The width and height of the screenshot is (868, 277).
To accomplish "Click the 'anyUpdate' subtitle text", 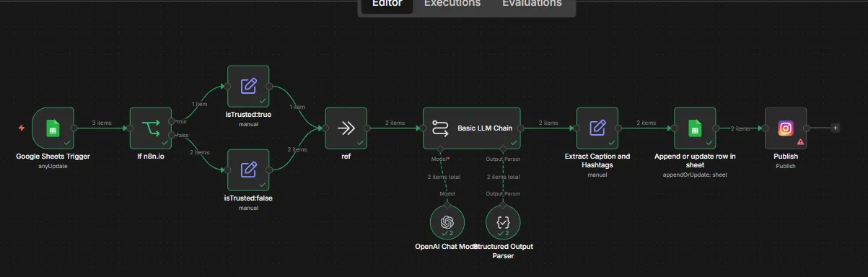I will tap(53, 166).
